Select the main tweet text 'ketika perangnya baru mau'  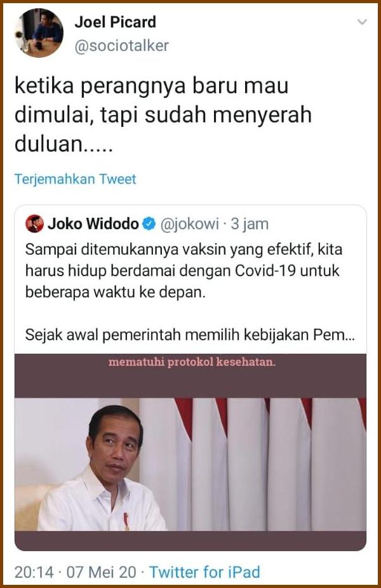click(151, 86)
